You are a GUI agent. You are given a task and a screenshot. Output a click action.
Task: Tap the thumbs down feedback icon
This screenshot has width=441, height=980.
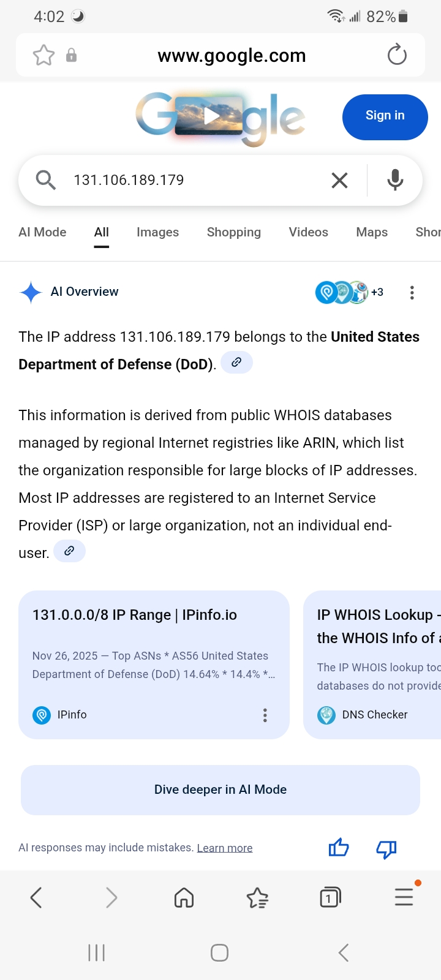point(386,848)
